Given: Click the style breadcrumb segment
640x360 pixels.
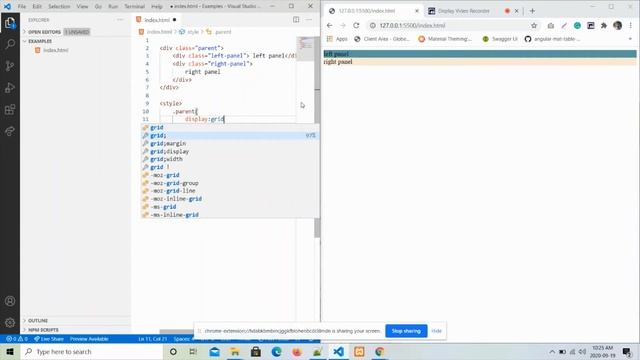Looking at the screenshot, I should 190,32.
